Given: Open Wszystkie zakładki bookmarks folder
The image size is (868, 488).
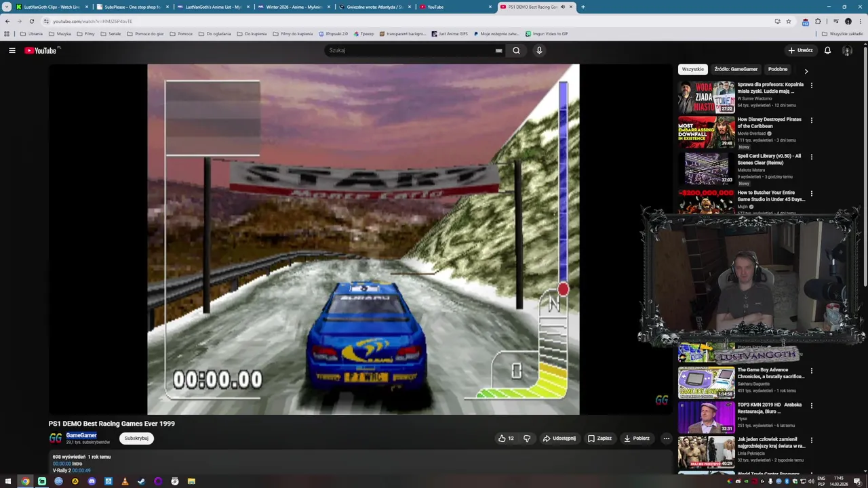Looking at the screenshot, I should [x=842, y=33].
